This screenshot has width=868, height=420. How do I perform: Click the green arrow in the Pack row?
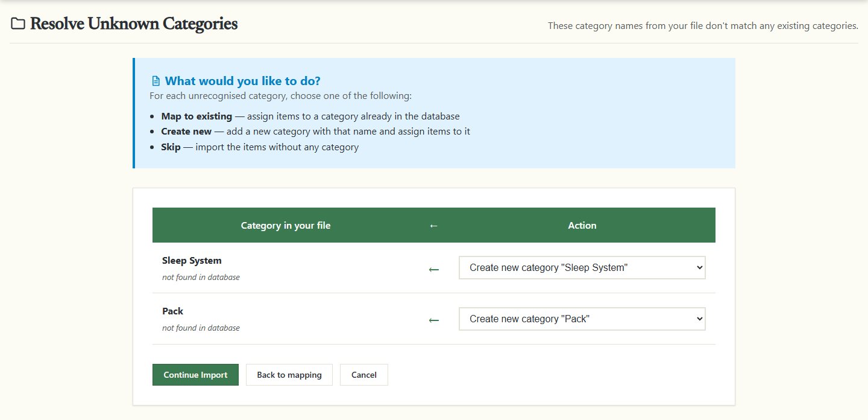click(434, 320)
